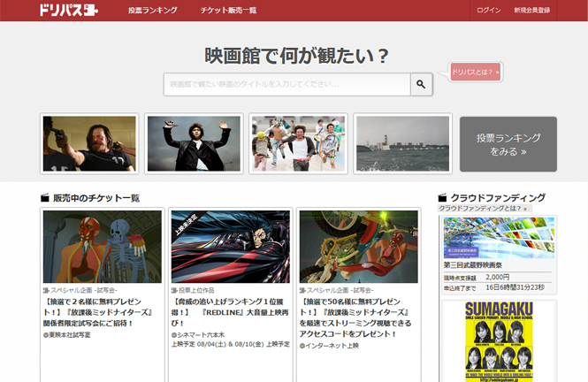
Task: Open the grey seaside landscape thumbnail
Action: tap(402, 143)
